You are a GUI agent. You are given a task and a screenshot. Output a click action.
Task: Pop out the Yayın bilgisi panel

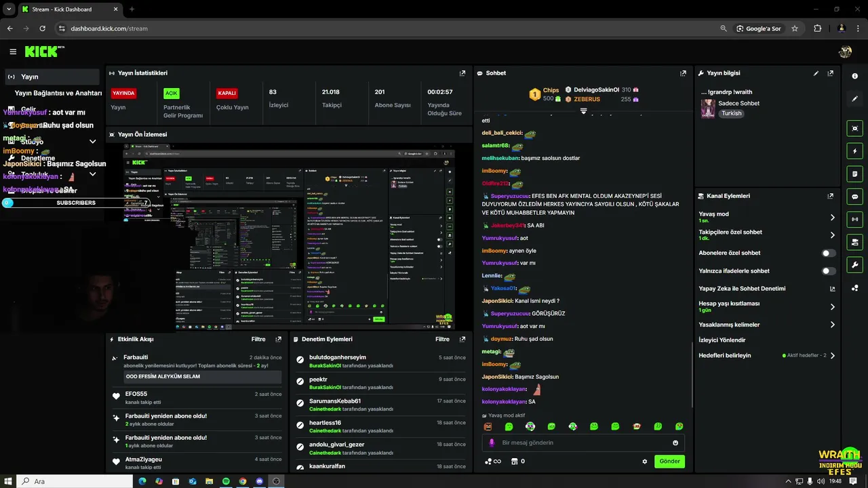(830, 73)
